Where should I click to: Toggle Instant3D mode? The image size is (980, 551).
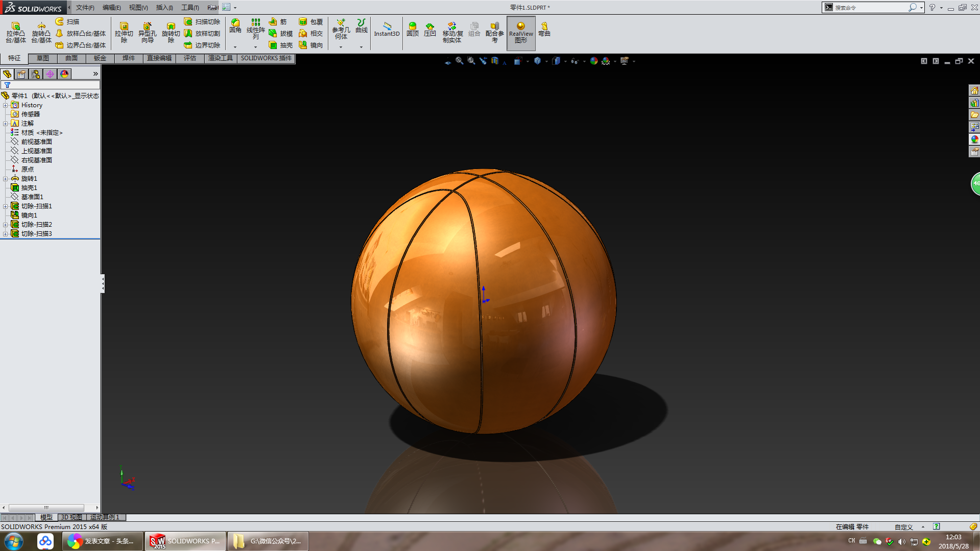(387, 29)
